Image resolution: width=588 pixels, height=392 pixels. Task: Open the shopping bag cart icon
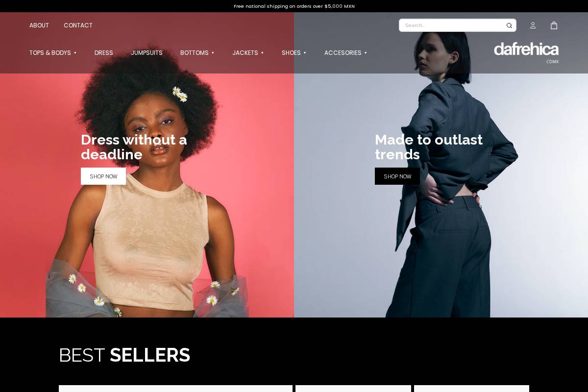pyautogui.click(x=554, y=25)
